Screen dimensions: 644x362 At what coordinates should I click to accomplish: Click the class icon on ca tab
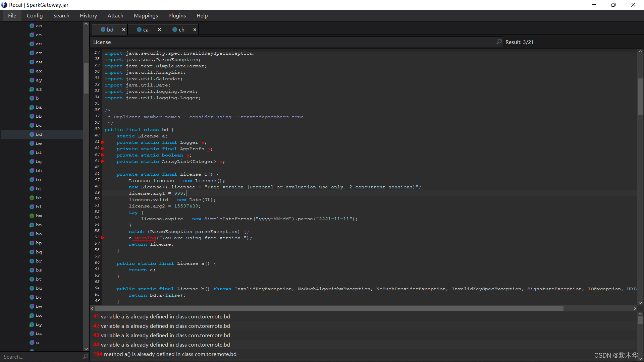pyautogui.click(x=139, y=29)
